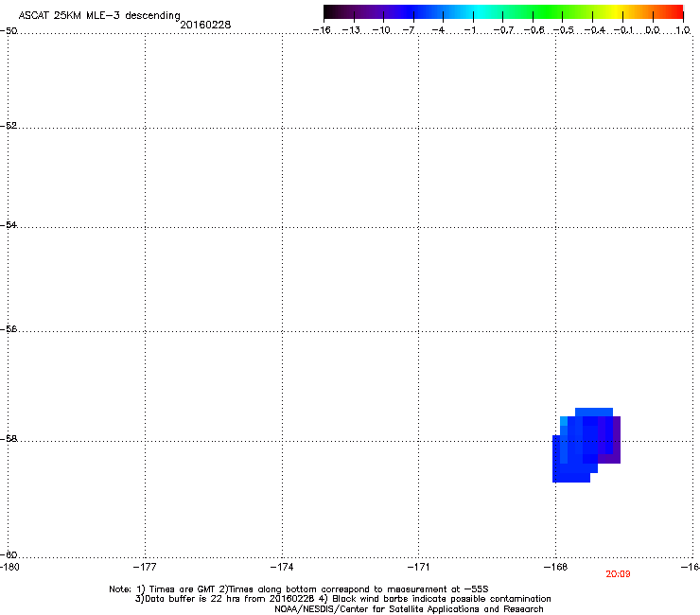Click the -16 label on the color scale
Viewport: 700px width, 615px height.
pyautogui.click(x=322, y=30)
